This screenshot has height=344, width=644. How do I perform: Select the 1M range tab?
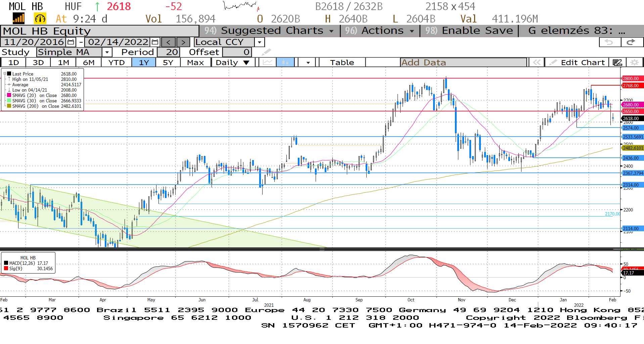(x=63, y=62)
